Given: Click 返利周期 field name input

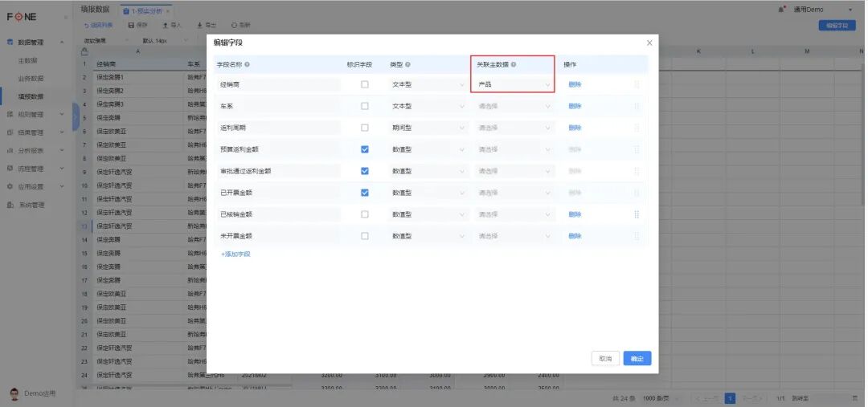Looking at the screenshot, I should (277, 128).
